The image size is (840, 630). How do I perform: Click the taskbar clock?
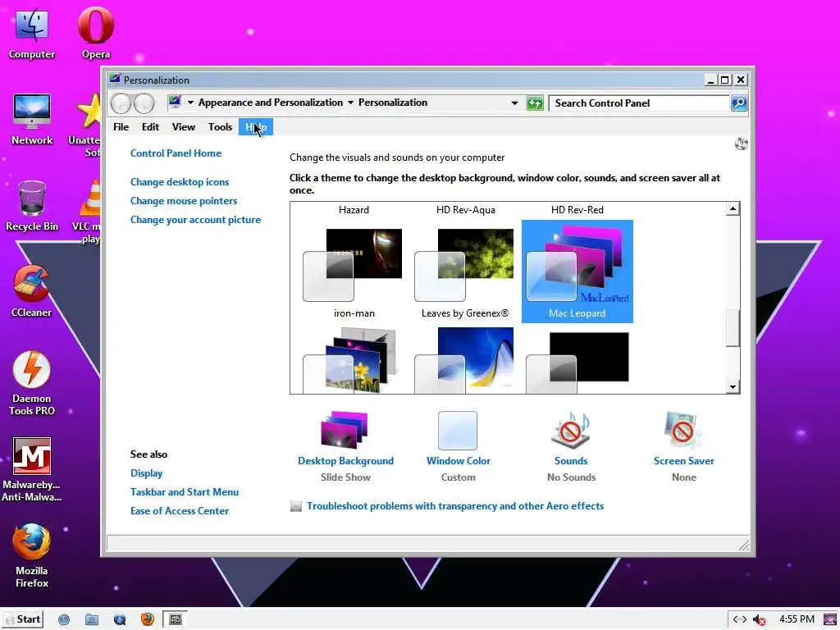(x=797, y=619)
